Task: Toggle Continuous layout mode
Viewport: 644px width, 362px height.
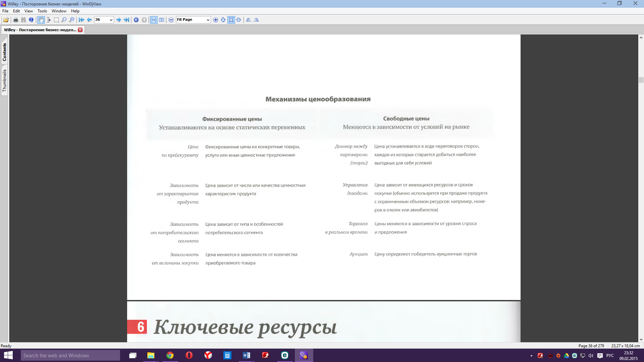Action: pos(154,20)
